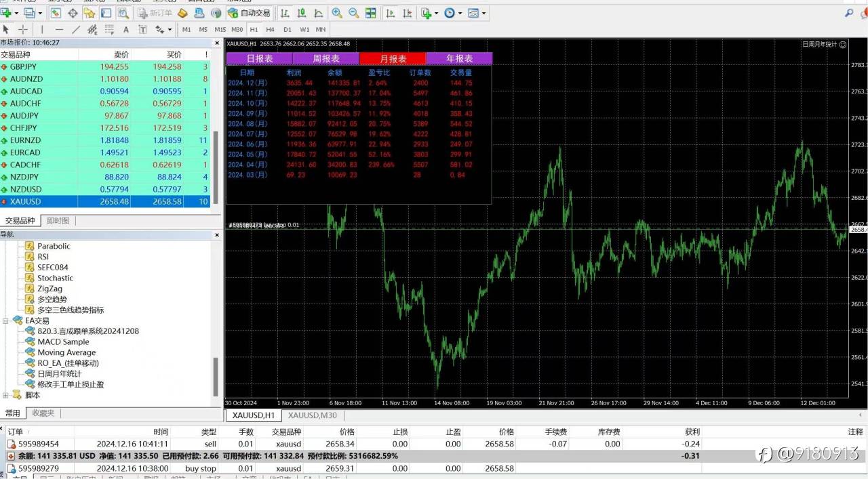
Task: Select the arrow cursor tool
Action: click(6, 29)
